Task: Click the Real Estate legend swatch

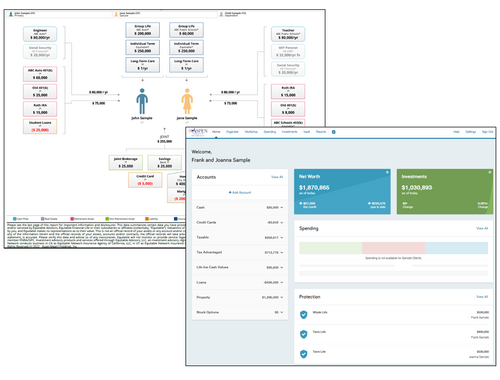Action: (x=42, y=219)
